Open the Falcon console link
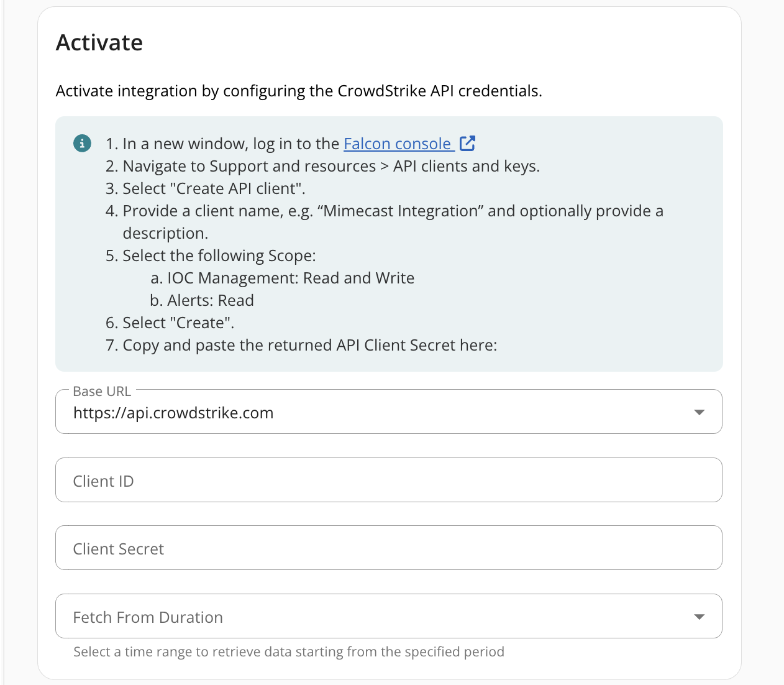Viewport: 784px width, 685px height. pyautogui.click(x=397, y=144)
